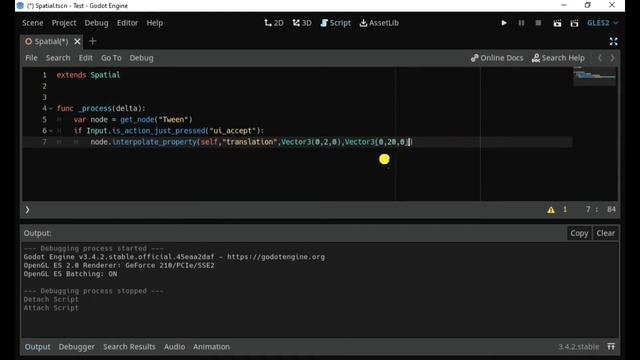Screen dimensions: 640x360
Task: Open the Audio bottom panel
Action: point(175,347)
